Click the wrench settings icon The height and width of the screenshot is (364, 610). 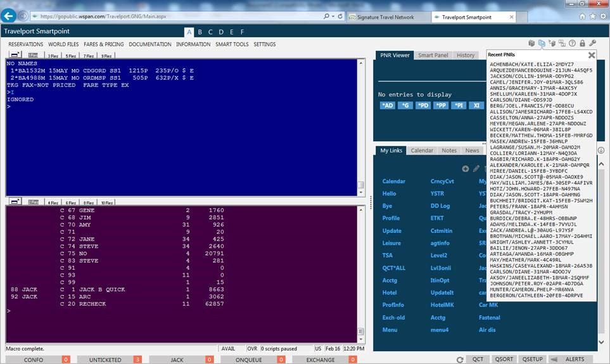click(x=592, y=43)
